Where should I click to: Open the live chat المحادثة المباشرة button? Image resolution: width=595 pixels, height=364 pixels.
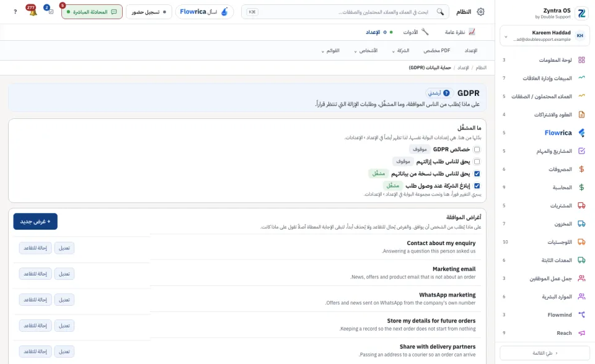[x=92, y=12]
